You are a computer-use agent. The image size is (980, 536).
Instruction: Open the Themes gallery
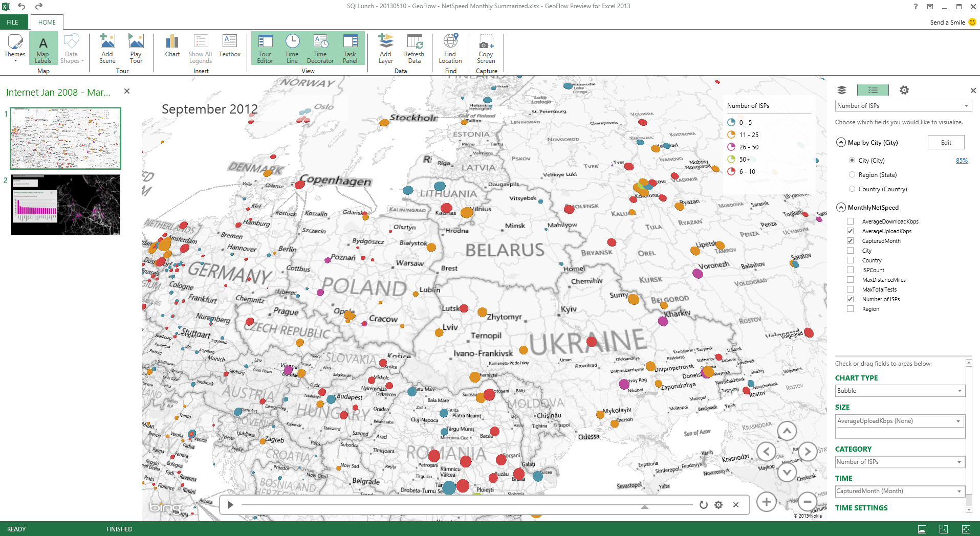click(15, 49)
